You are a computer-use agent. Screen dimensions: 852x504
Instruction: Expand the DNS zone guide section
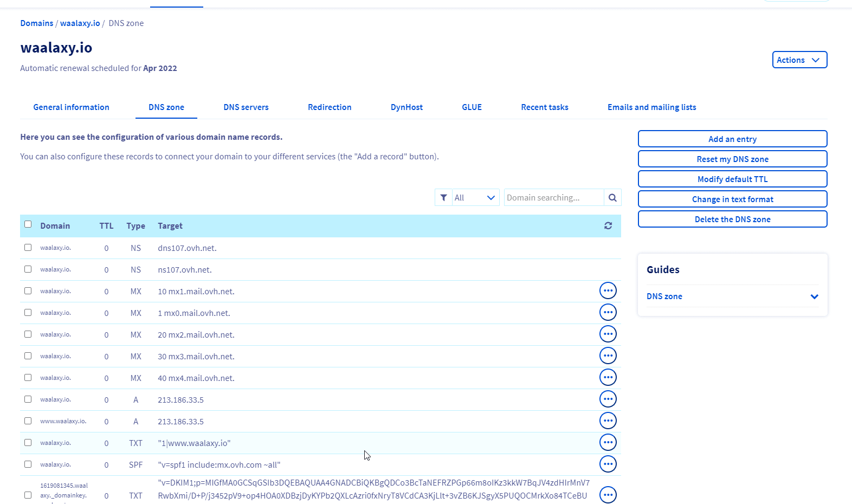click(x=732, y=296)
